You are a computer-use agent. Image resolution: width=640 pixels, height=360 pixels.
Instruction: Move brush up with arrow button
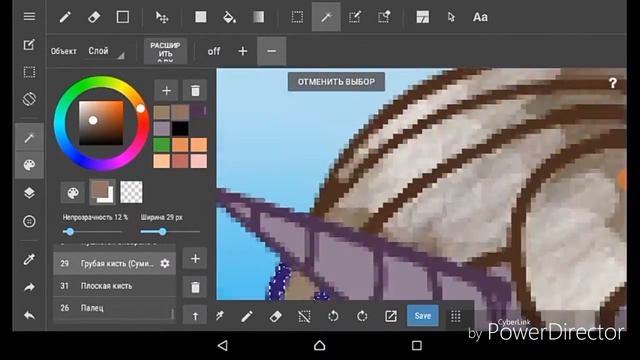195,316
